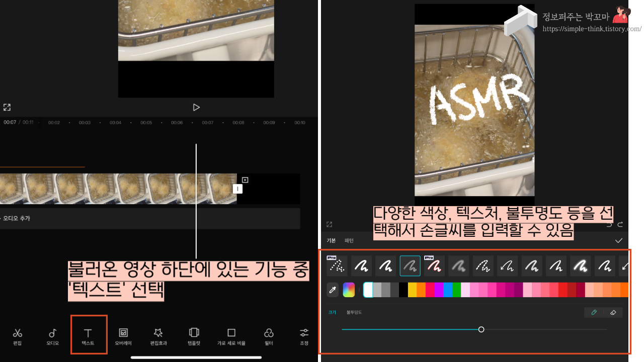Screen dimensions: 644x362
Task: Undo the last brush stroke
Action: (x=609, y=224)
